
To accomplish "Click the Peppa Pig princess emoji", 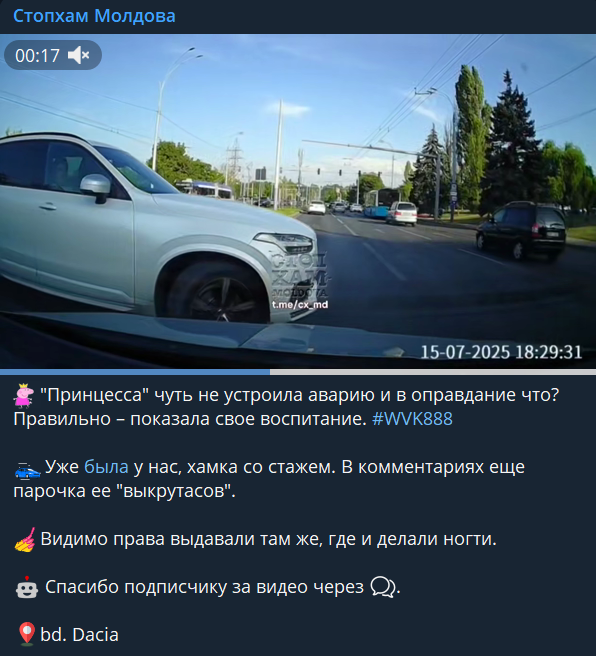I will pyautogui.click(x=24, y=395).
